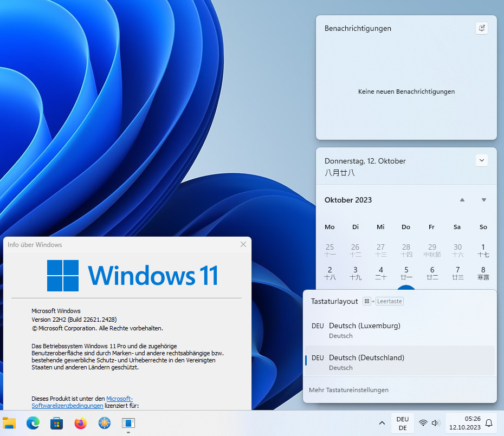Click the taskbar clock showing 05:26
The image size is (504, 436).
[465, 423]
